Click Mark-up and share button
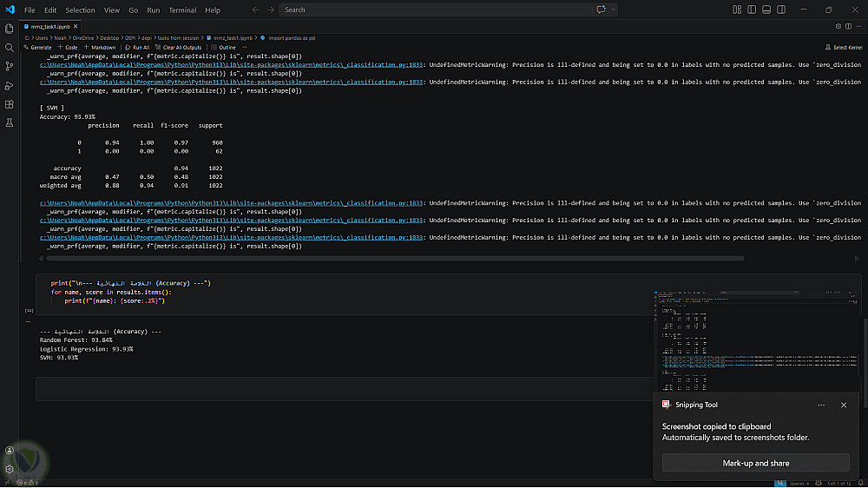Viewport: 868px width, 488px height. pos(755,463)
